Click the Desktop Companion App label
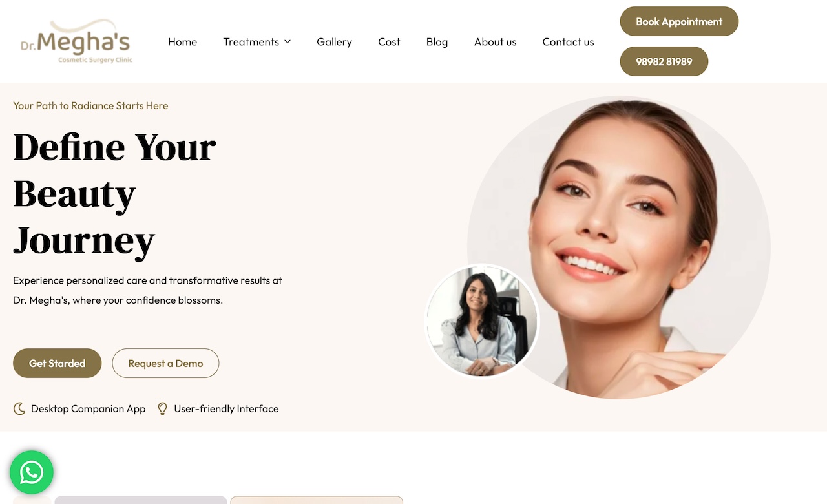Image resolution: width=827 pixels, height=504 pixels. tap(89, 409)
